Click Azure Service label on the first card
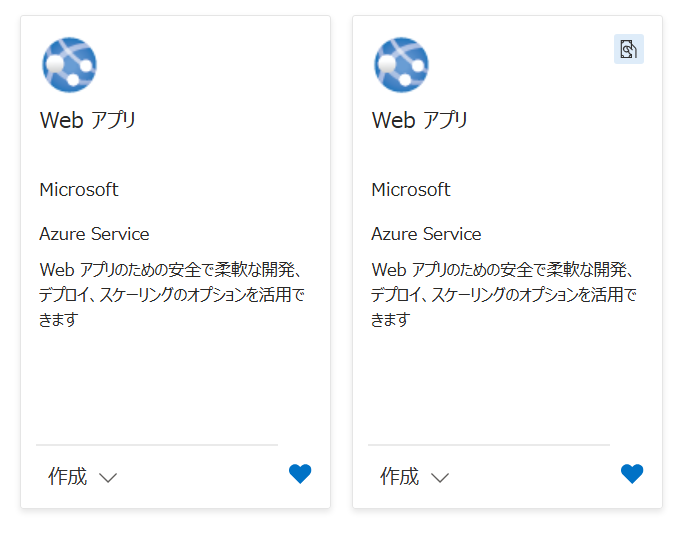This screenshot has width=690, height=535. pos(94,234)
